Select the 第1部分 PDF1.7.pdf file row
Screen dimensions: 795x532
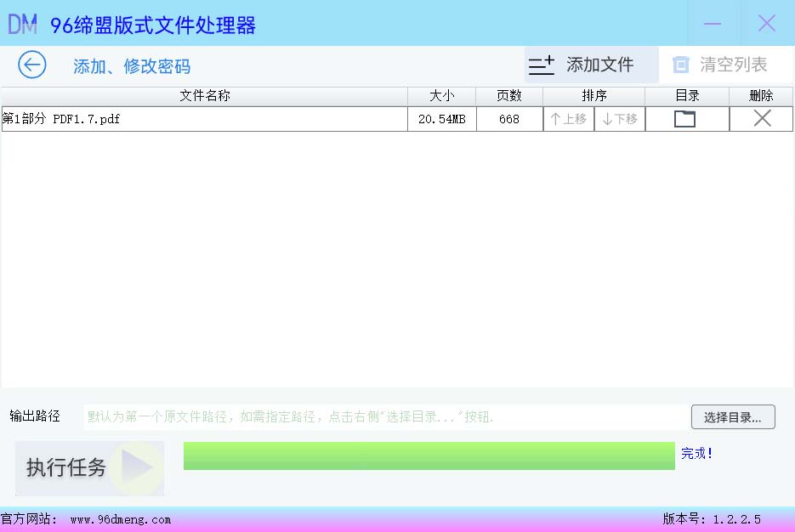coord(204,119)
